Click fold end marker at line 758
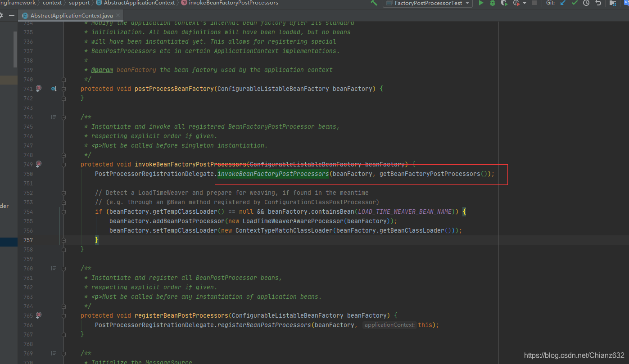The image size is (629, 364). (63, 249)
